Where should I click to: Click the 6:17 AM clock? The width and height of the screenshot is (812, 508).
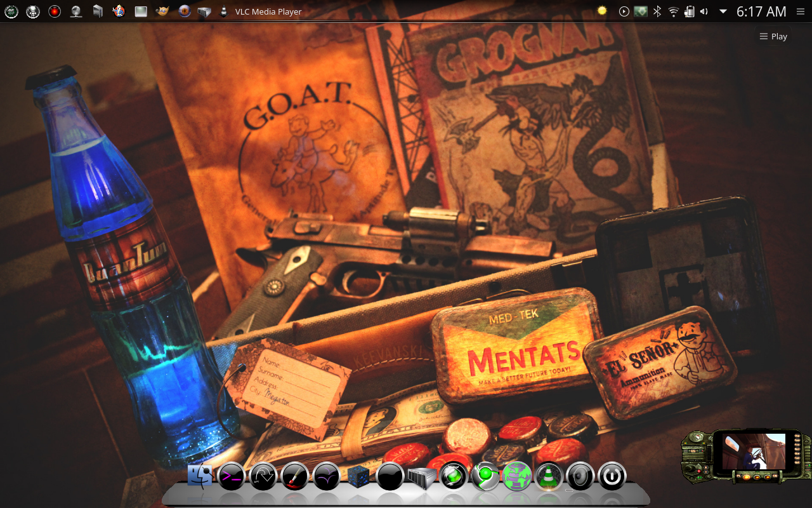(x=761, y=11)
